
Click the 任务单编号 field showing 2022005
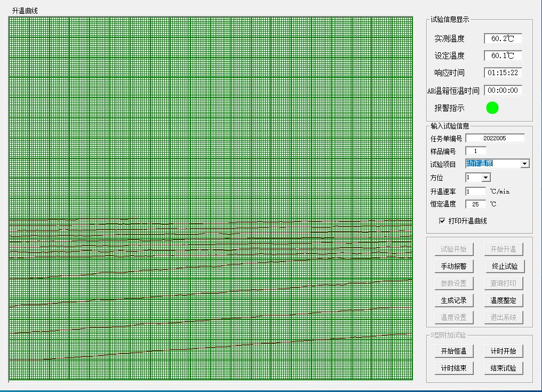[x=496, y=138]
